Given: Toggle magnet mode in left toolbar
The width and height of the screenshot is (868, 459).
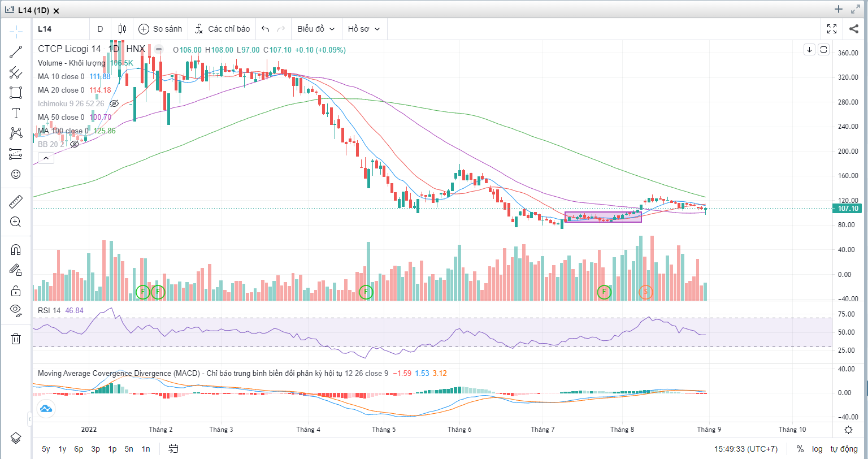Looking at the screenshot, I should 16,250.
